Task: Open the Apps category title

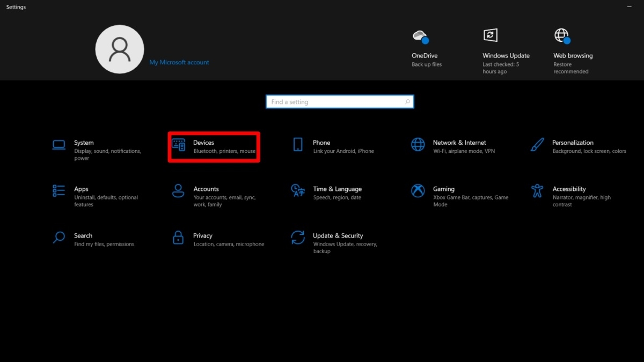Action: 81,189
